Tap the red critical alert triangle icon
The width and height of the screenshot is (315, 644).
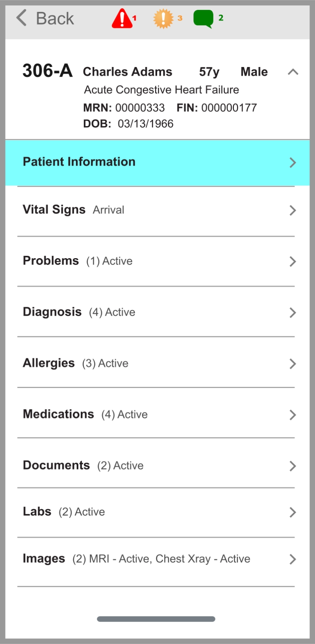pos(122,19)
